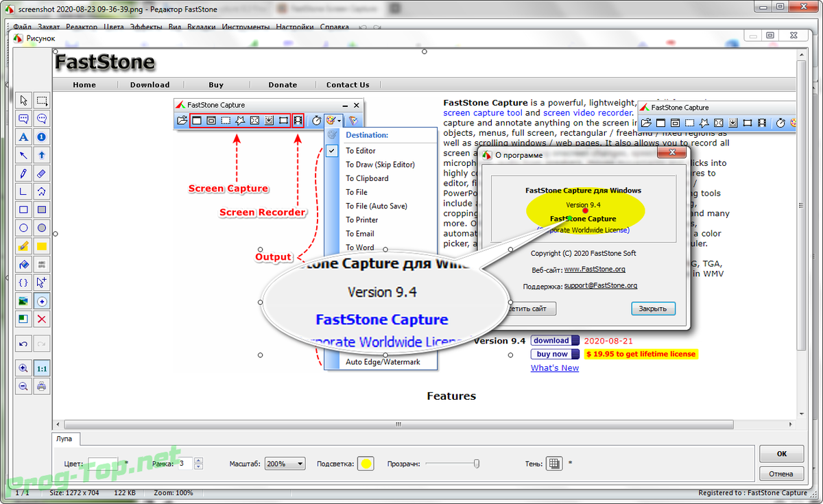Viewport: 823px width, 504px height.
Task: Click the yellow Подсветка color swatch
Action: click(x=366, y=464)
